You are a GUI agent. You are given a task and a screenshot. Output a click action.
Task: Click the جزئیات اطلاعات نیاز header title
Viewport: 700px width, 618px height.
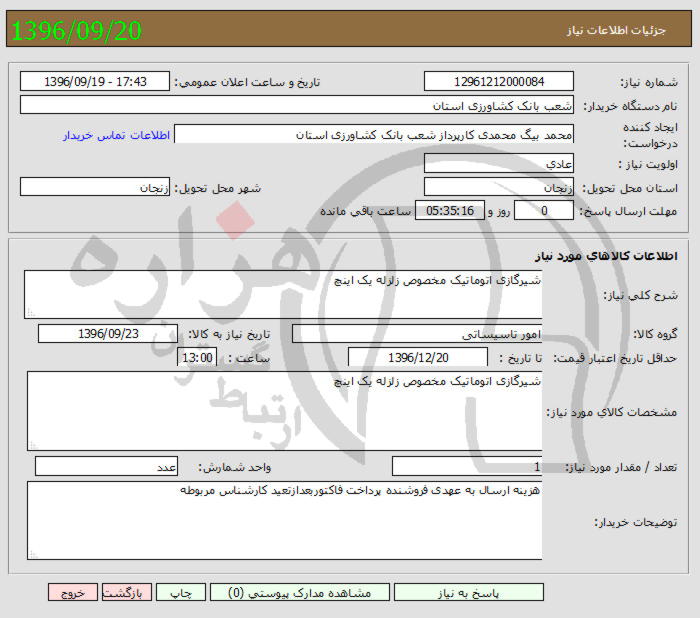tap(616, 30)
